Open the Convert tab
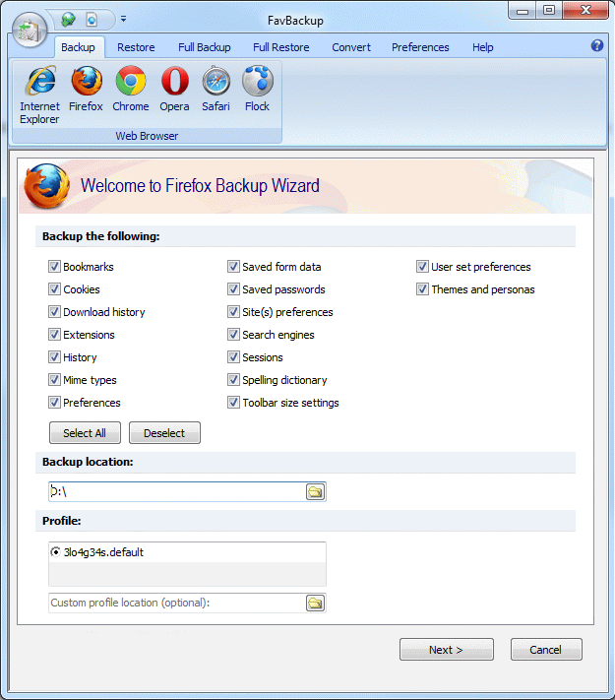615x700 pixels. click(351, 47)
